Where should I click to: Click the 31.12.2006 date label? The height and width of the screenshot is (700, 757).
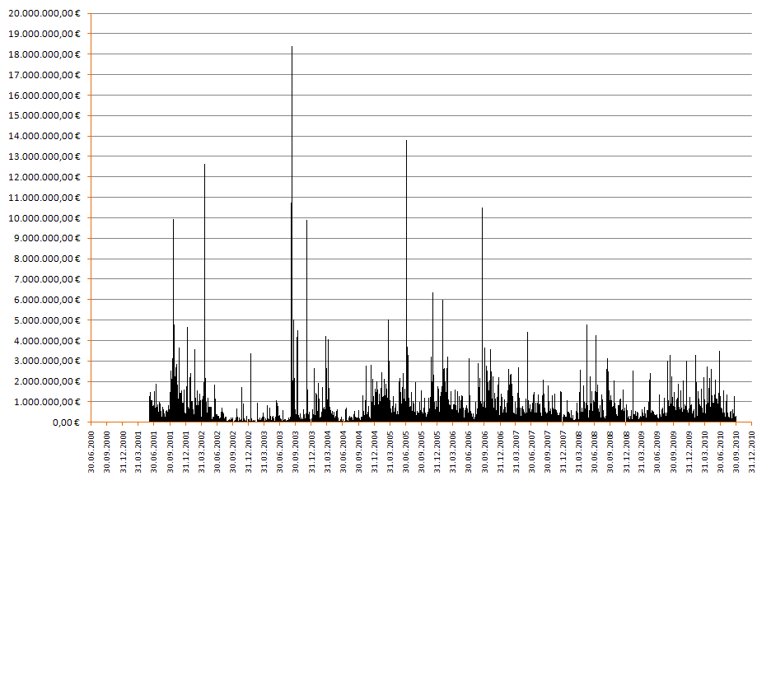[501, 452]
